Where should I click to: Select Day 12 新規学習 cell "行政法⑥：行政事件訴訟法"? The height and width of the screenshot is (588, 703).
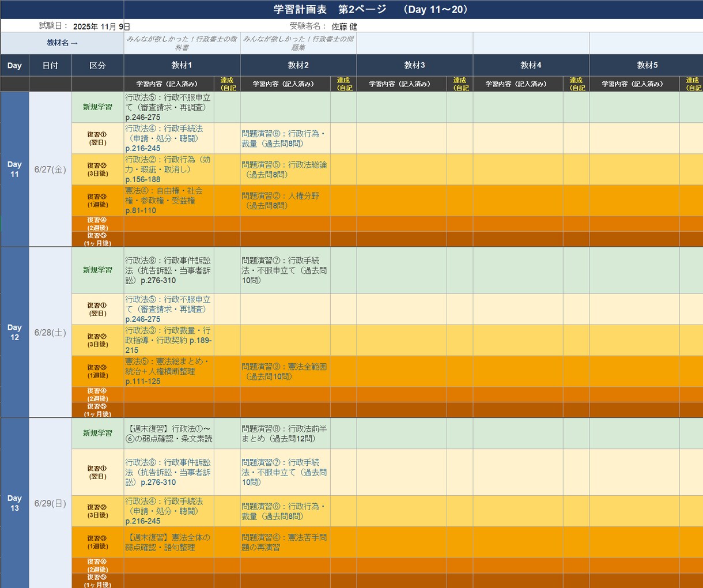(x=169, y=270)
